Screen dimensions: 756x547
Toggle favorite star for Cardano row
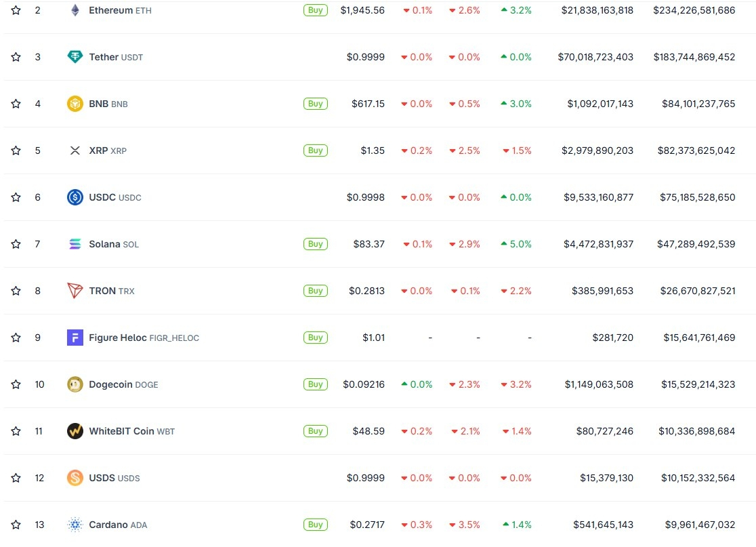point(16,525)
